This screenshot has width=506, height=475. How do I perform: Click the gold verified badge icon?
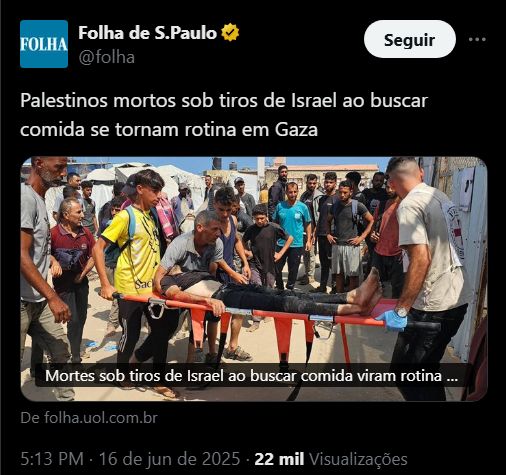(230, 32)
